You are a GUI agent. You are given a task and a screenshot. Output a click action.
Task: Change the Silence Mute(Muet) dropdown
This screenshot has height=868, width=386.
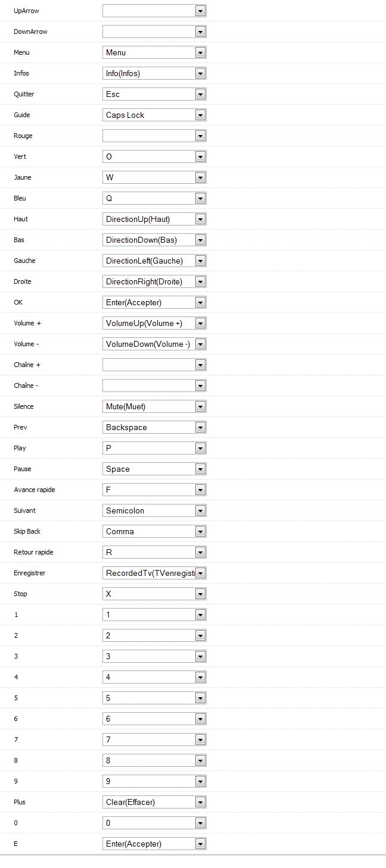154,406
